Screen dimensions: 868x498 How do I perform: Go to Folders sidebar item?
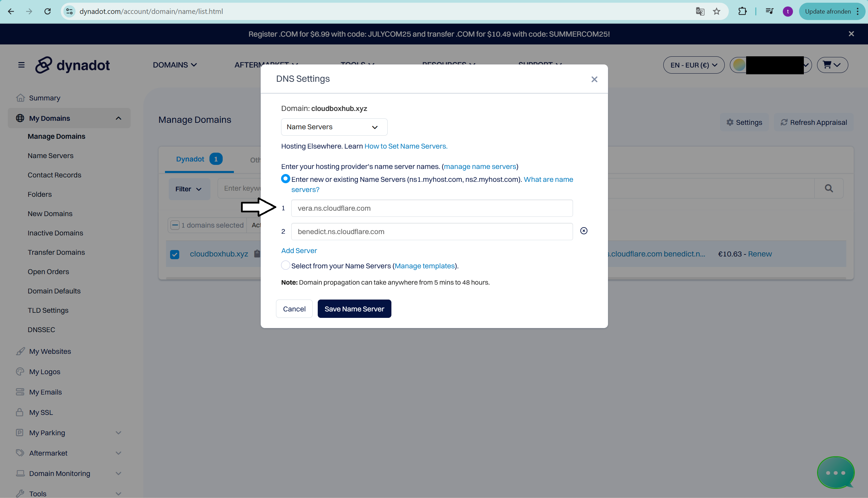click(40, 194)
